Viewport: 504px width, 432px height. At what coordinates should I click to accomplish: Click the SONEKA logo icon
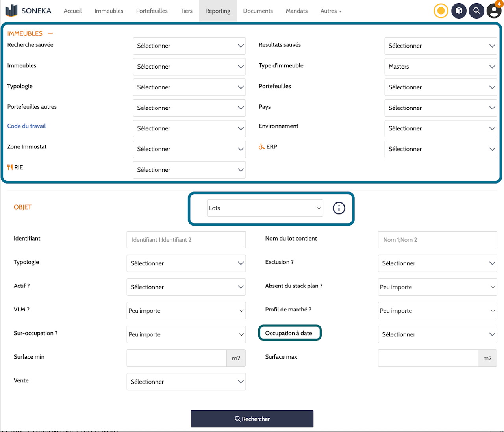coord(11,10)
